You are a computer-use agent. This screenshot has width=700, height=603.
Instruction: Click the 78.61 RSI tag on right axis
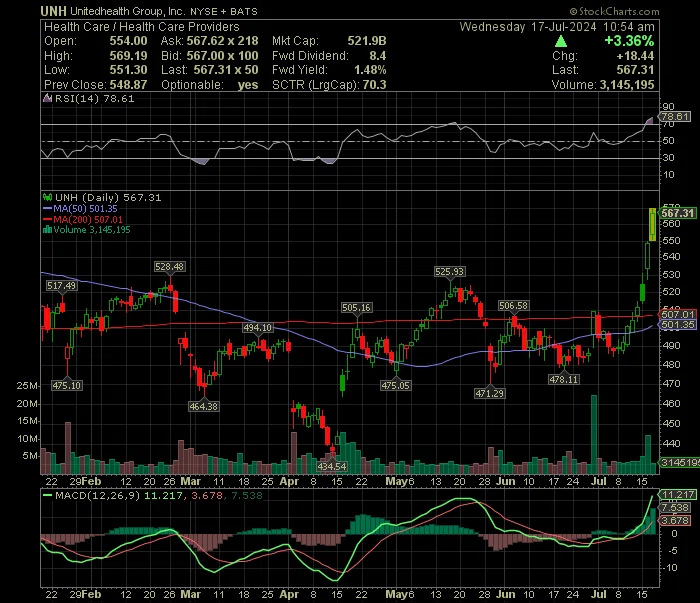675,116
